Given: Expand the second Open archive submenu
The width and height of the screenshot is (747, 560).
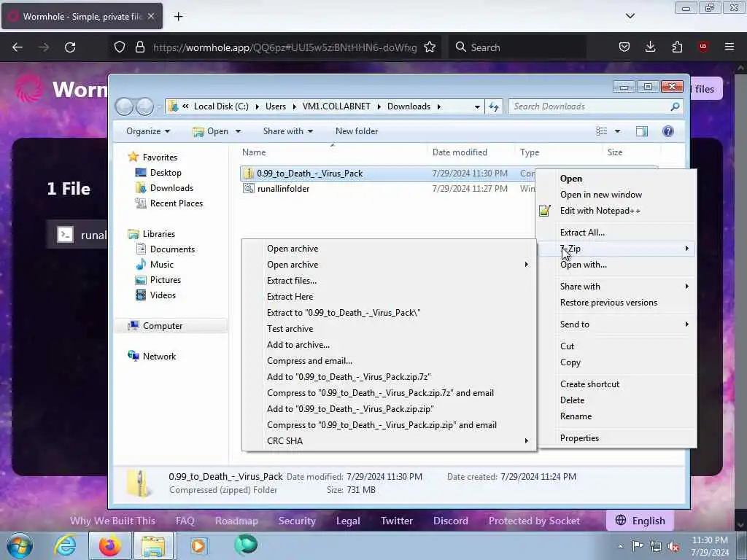Looking at the screenshot, I should 390,264.
